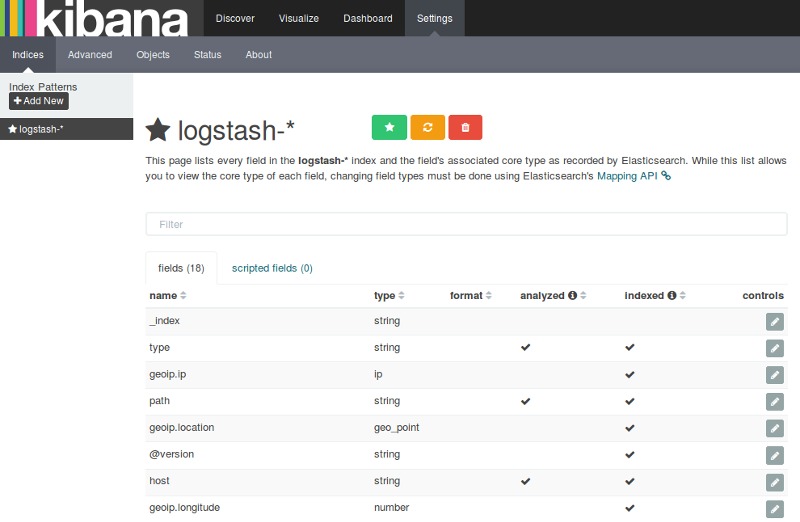Screen dimensions: 800x522
Task: Switch to the scripted fields tab
Action: point(272,268)
